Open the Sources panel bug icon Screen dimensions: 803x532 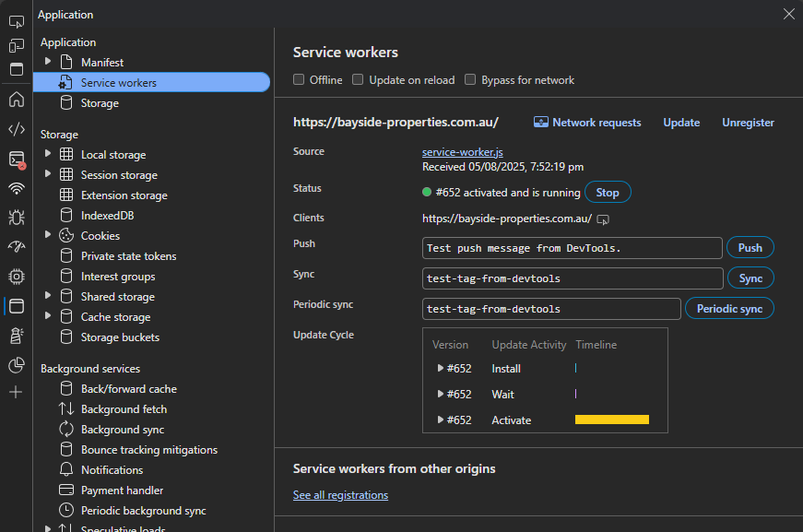point(17,218)
